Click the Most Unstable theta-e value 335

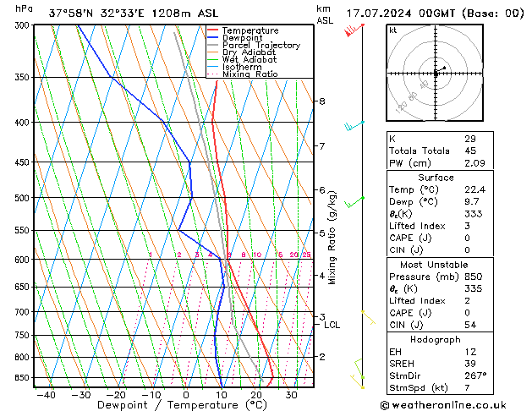click(474, 288)
